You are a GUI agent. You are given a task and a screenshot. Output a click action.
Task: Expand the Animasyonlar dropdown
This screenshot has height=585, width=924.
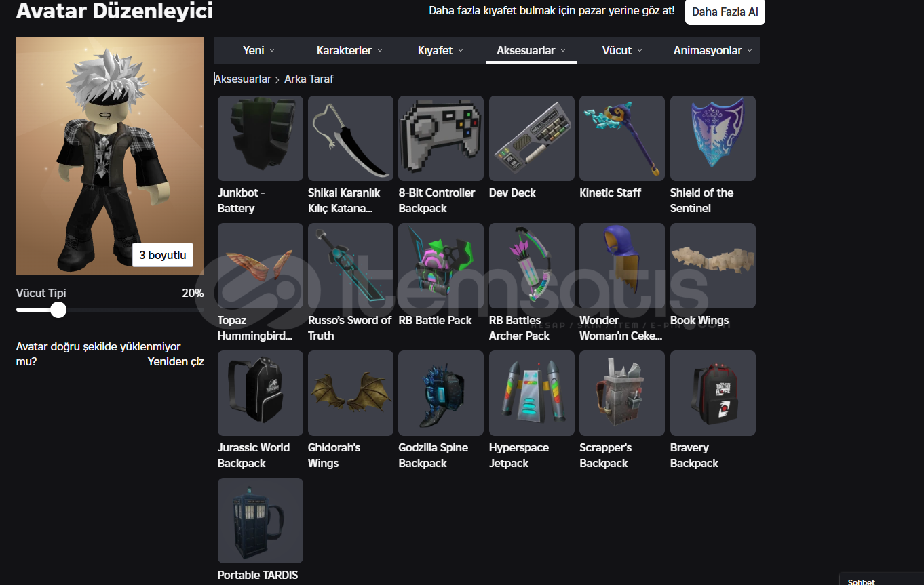coord(713,50)
